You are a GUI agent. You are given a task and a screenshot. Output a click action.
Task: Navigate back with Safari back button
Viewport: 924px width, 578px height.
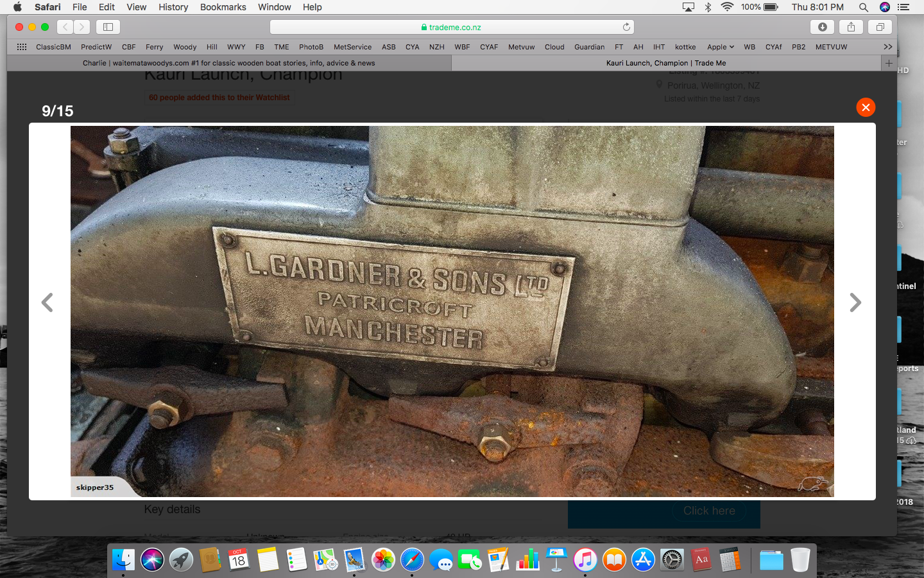65,27
